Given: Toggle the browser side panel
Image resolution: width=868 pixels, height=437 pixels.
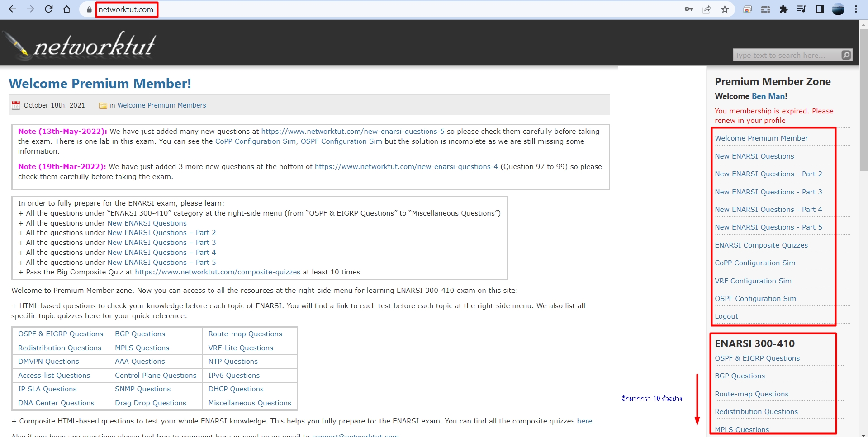Looking at the screenshot, I should click(820, 9).
